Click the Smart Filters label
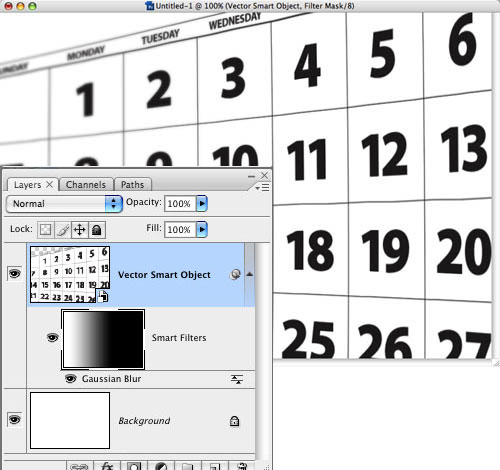This screenshot has width=500, height=470. click(179, 338)
